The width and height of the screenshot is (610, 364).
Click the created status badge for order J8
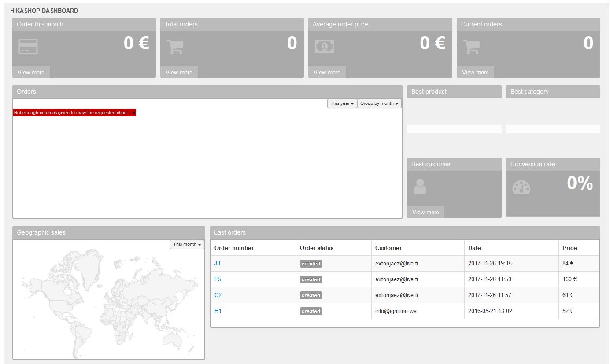[x=311, y=264]
